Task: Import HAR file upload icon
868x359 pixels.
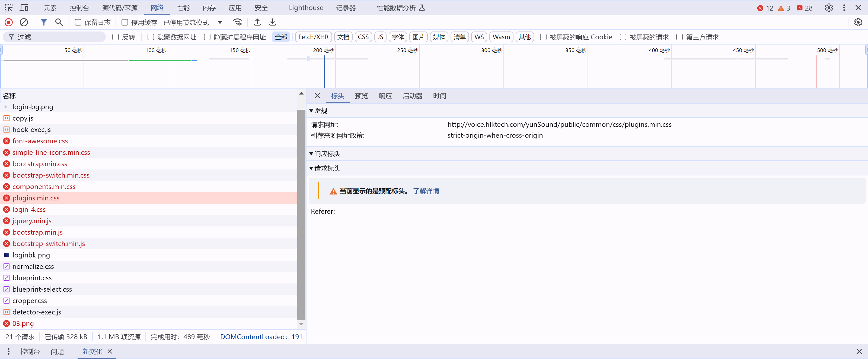Action: click(x=257, y=22)
